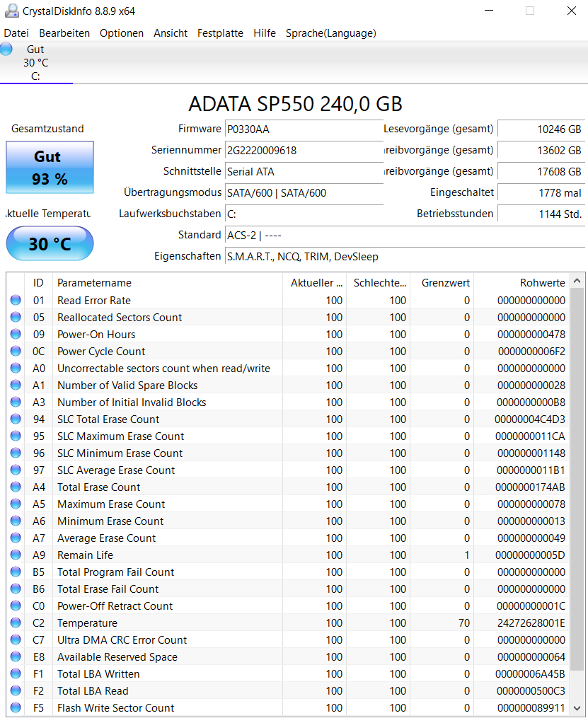The height and width of the screenshot is (718, 588).
Task: Open the Festplatte menu
Action: (220, 33)
